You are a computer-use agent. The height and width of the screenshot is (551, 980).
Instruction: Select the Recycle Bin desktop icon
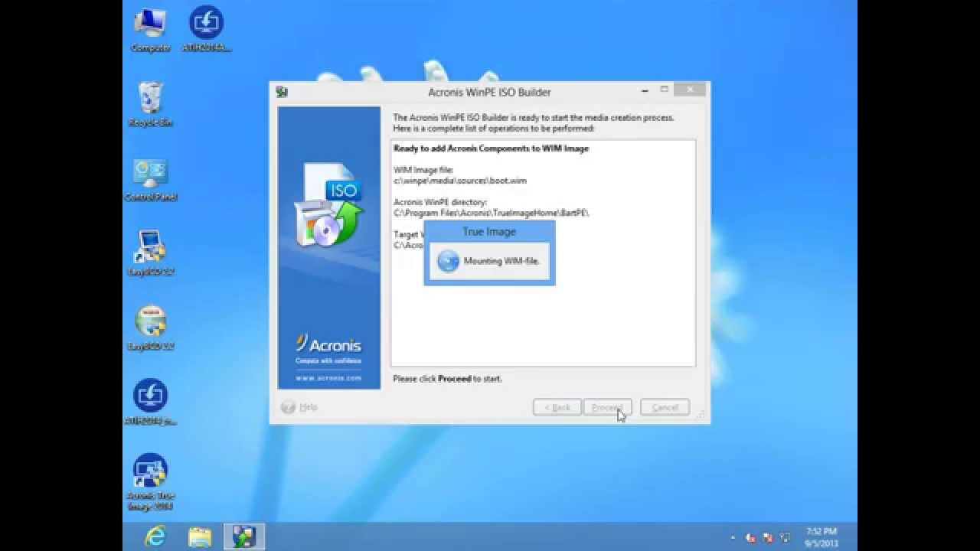(x=150, y=105)
